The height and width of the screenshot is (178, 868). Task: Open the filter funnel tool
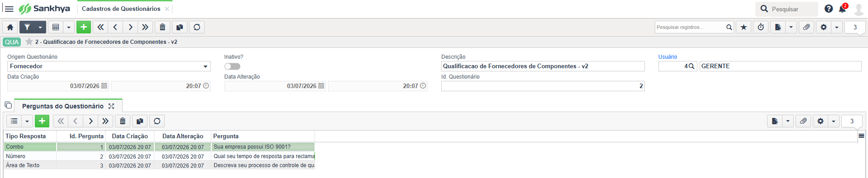tap(27, 27)
